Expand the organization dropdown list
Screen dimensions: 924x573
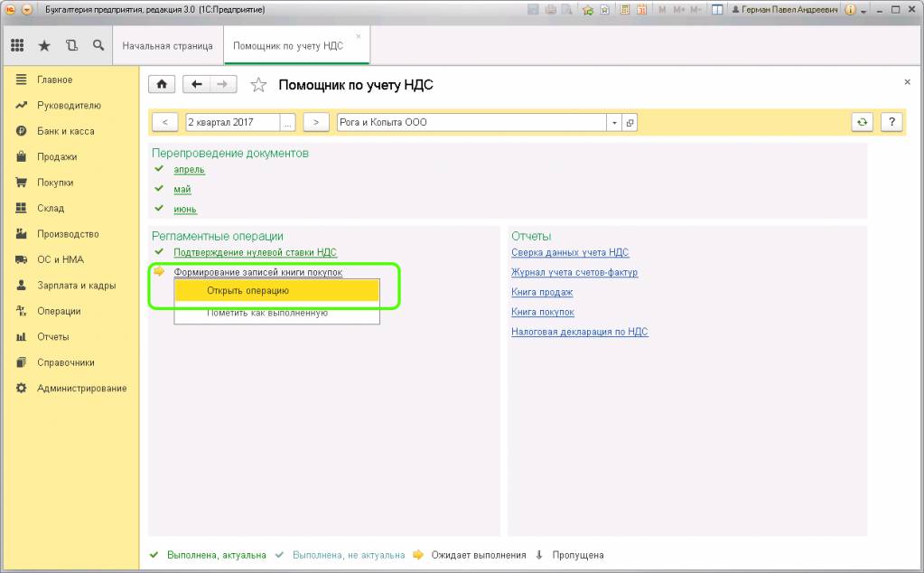point(614,122)
